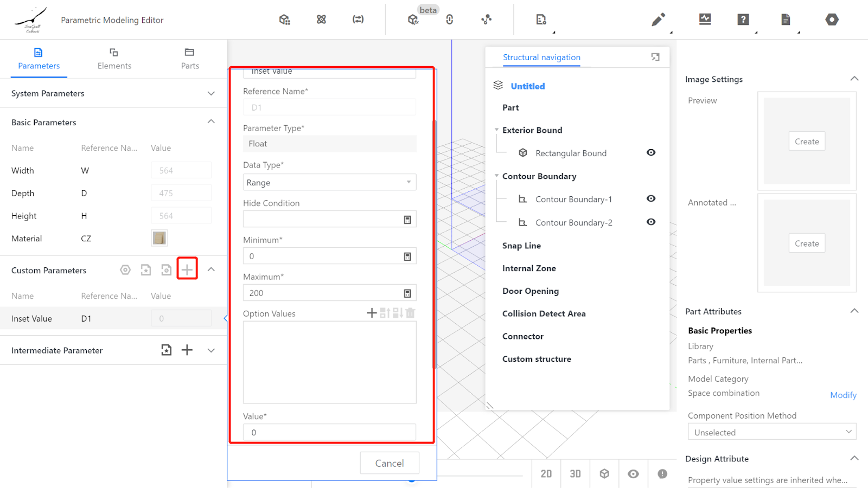Switch to the Parts tab
This screenshot has width=868, height=488.
pyautogui.click(x=190, y=59)
